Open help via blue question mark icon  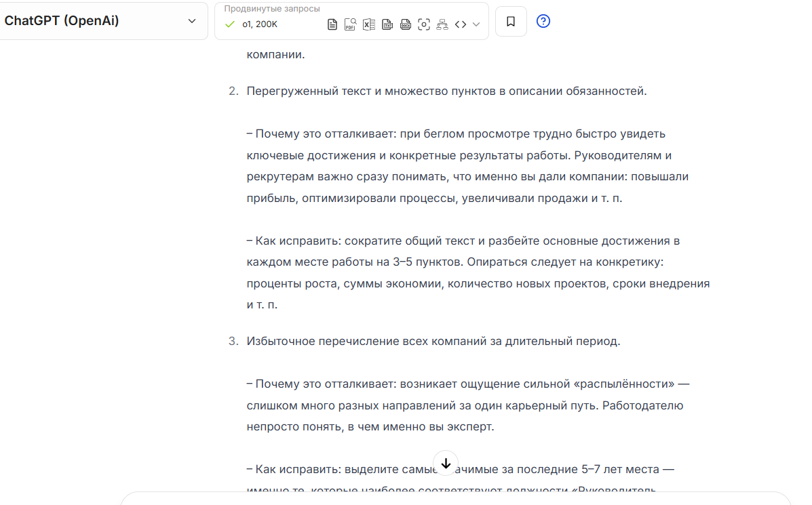pyautogui.click(x=543, y=21)
